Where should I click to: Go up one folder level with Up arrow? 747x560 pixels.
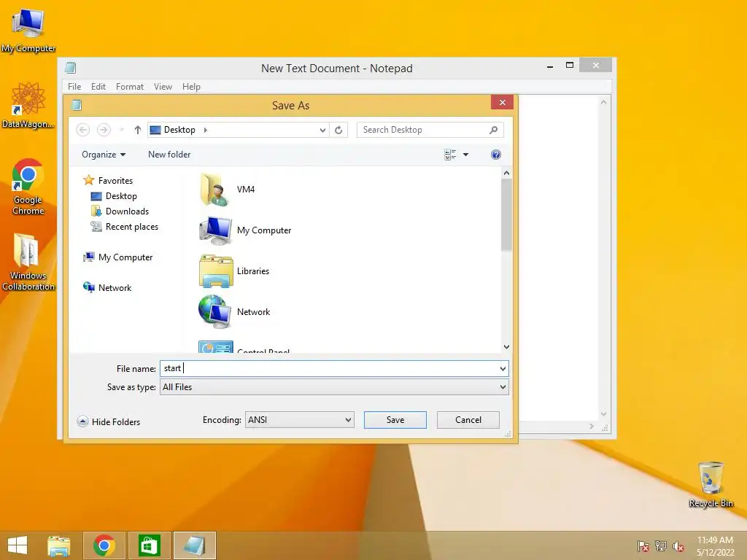[x=138, y=130]
